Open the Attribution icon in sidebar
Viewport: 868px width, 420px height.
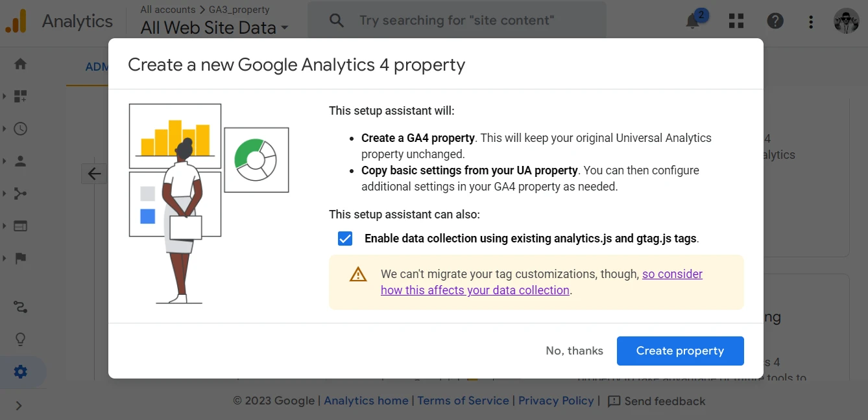tap(21, 307)
